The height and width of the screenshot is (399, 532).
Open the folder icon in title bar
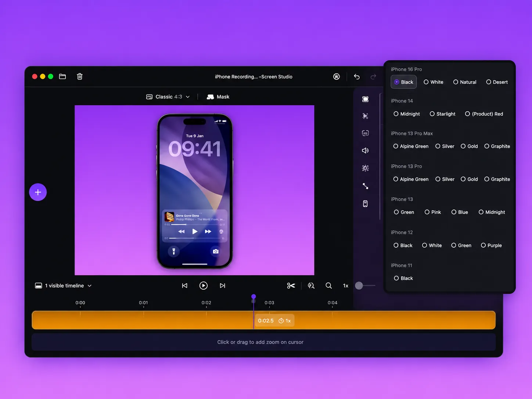pos(62,76)
